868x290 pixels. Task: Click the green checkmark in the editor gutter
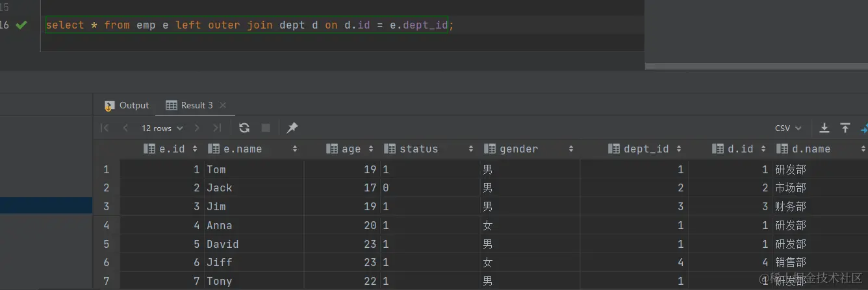[x=21, y=25]
